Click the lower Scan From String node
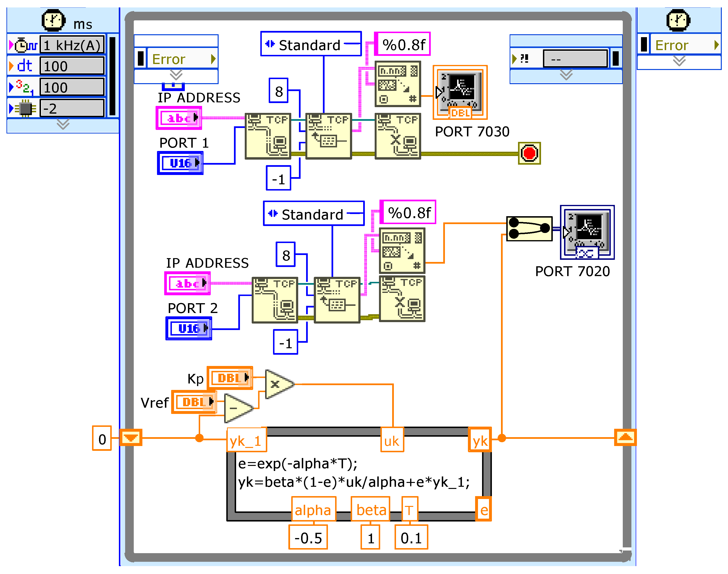 402,251
